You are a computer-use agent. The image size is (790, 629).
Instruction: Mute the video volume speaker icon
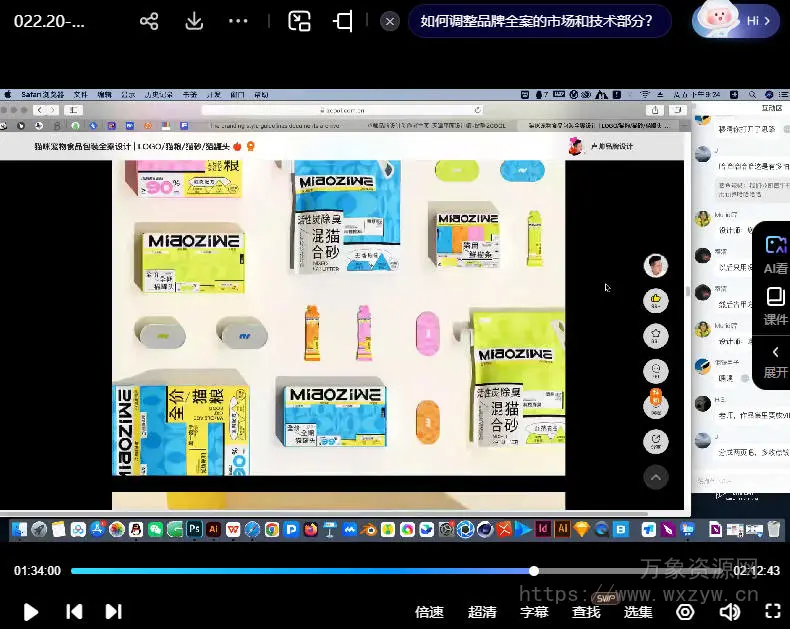click(x=730, y=611)
